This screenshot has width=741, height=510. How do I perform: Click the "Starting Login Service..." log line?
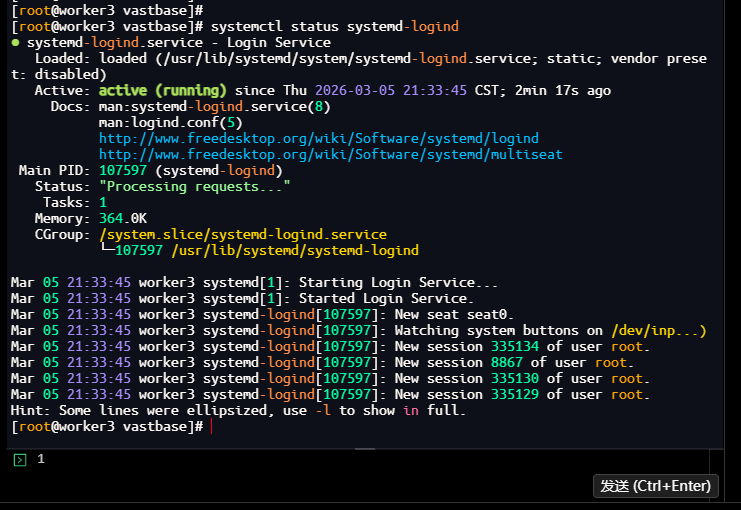click(254, 283)
